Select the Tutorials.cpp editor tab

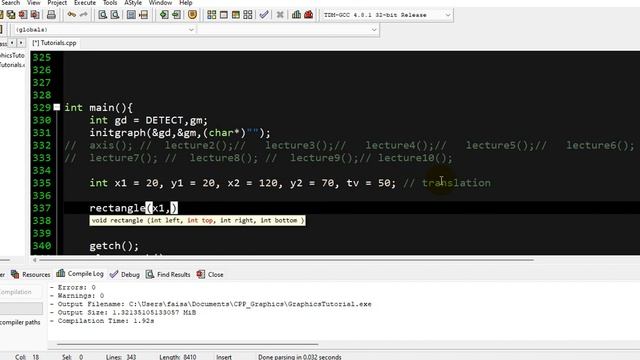pyautogui.click(x=54, y=43)
